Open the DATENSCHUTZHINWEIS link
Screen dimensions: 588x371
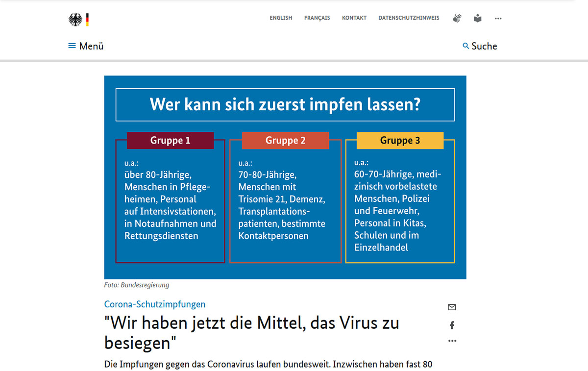(409, 18)
